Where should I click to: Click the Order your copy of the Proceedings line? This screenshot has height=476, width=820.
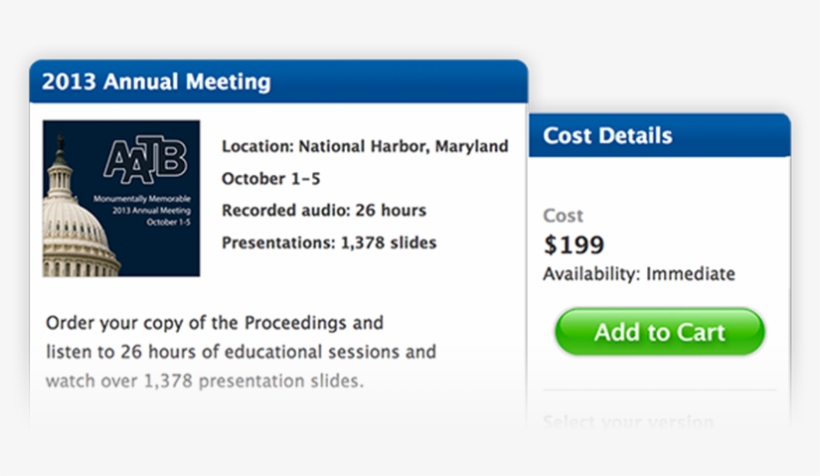pos(215,323)
